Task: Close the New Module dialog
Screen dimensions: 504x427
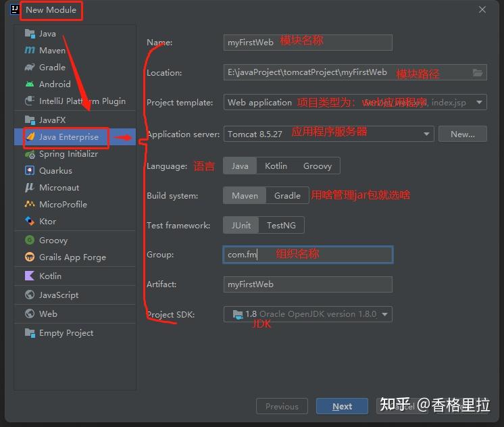Action: [x=482, y=9]
